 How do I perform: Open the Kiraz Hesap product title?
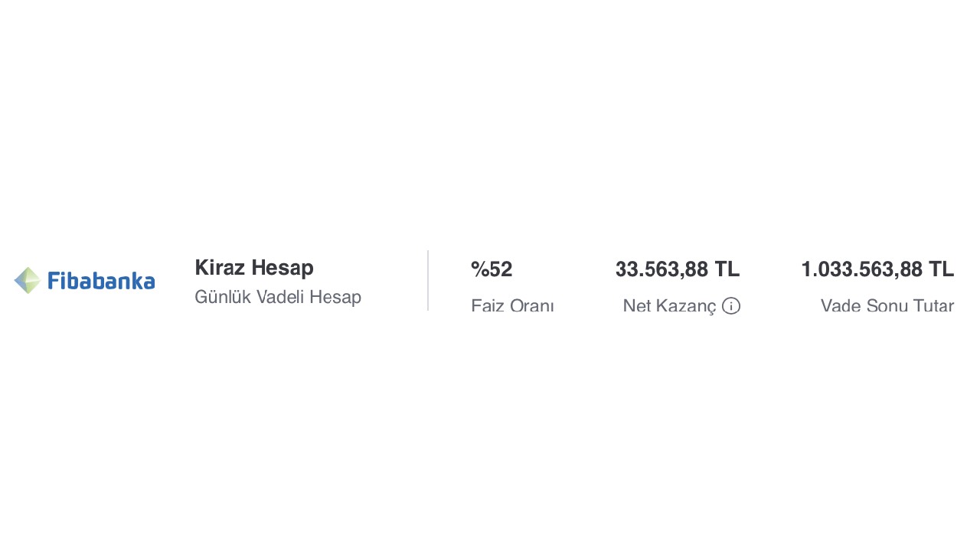pyautogui.click(x=254, y=268)
